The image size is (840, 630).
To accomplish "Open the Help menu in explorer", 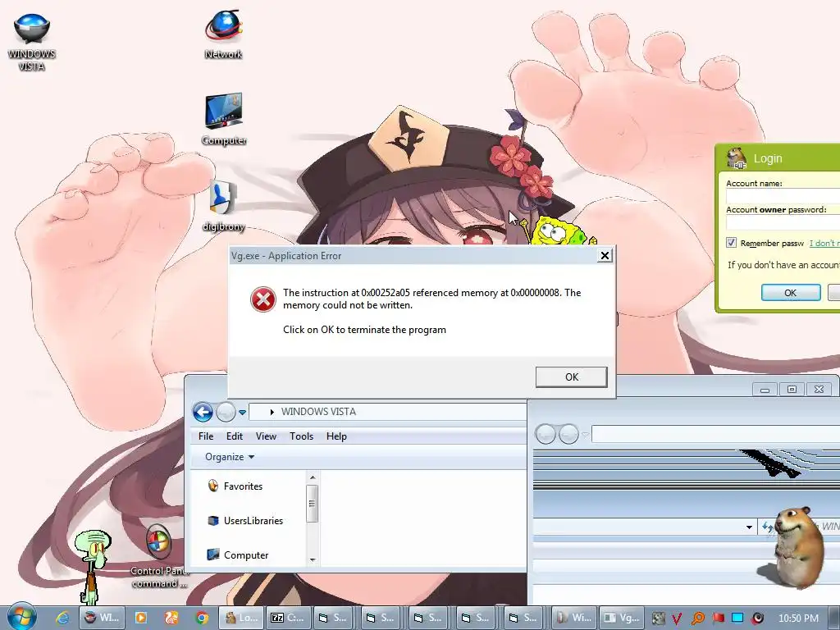I will tap(336, 436).
